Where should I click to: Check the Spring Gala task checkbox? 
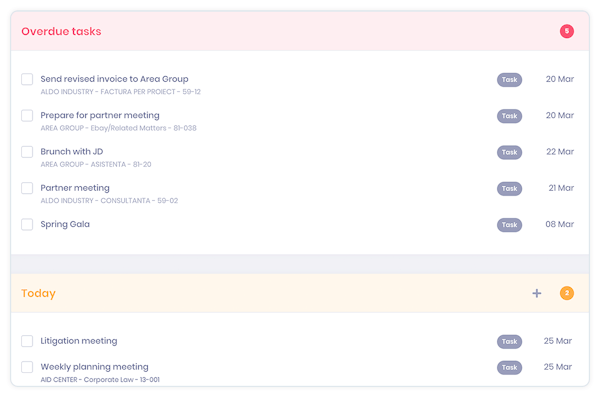27,224
